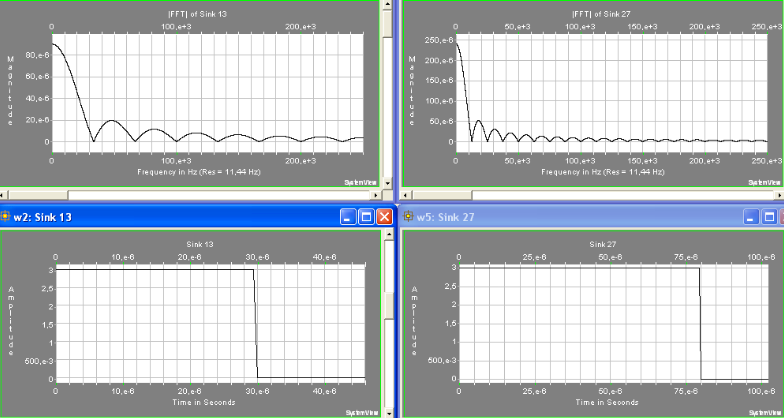This screenshot has width=784, height=418.
Task: Click 'Time in Seconds' label in w5 Sink 27
Action: [607, 402]
